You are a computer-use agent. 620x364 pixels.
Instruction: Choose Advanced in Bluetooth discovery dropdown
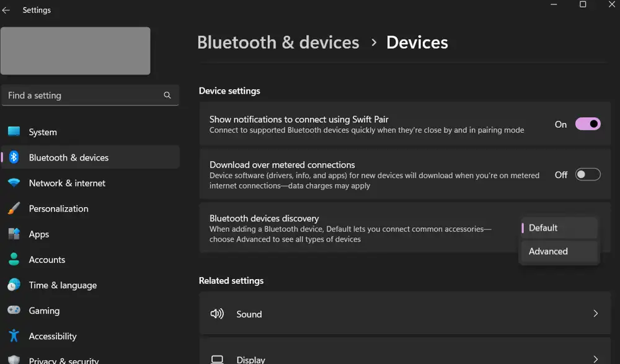click(x=548, y=252)
